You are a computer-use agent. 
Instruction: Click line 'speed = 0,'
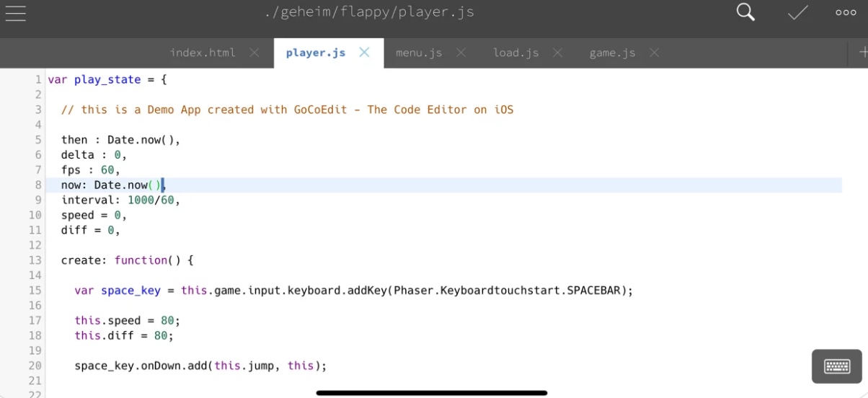94,215
